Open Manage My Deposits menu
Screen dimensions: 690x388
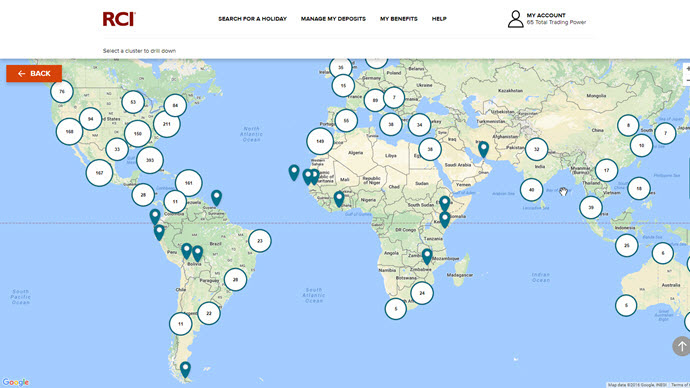coord(333,19)
